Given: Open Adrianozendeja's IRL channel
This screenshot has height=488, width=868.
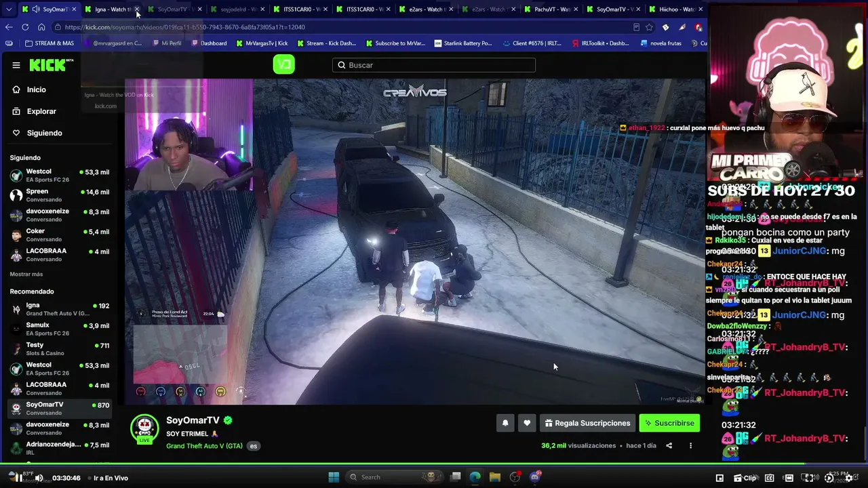Looking at the screenshot, I should pyautogui.click(x=60, y=448).
